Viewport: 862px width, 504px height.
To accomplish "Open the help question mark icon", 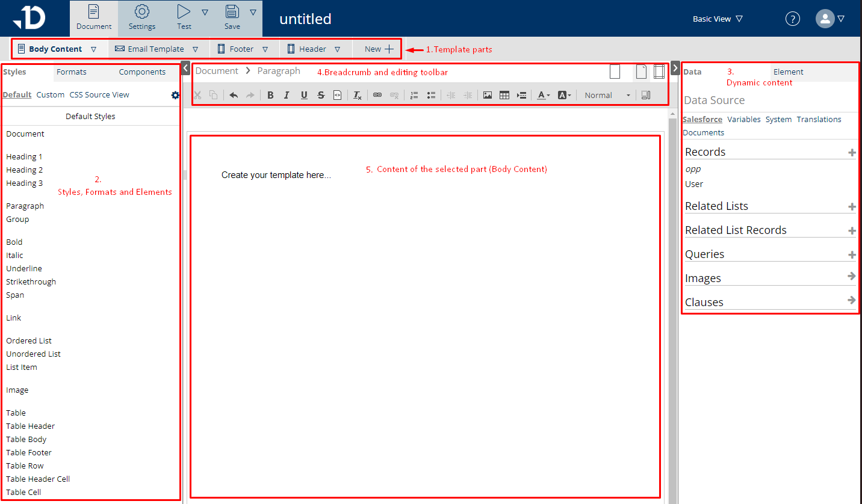I will coord(793,19).
